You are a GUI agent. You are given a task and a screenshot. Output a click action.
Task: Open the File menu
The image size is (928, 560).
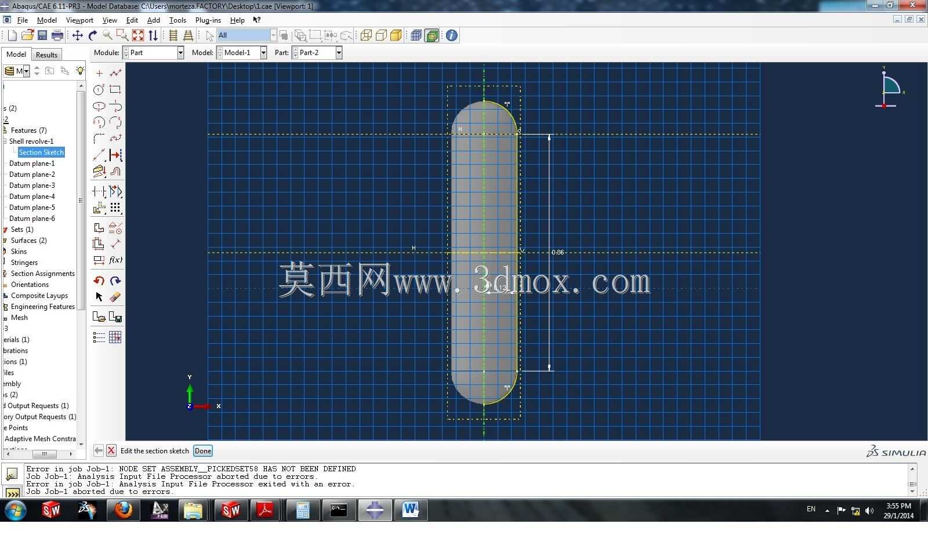[23, 20]
